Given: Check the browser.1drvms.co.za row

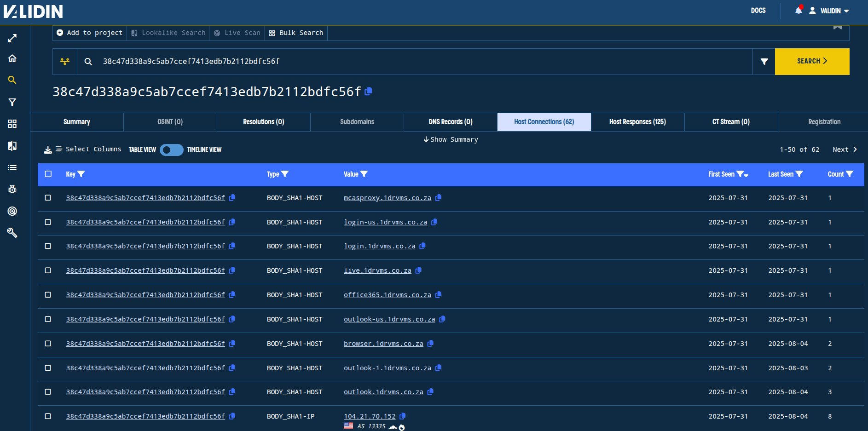Looking at the screenshot, I should (48, 344).
